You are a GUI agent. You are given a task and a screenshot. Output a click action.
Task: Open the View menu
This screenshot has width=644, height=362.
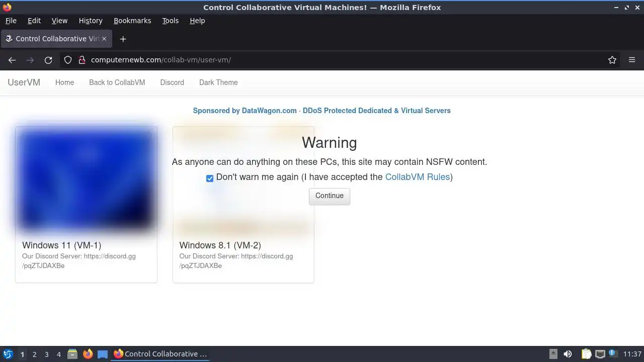(59, 21)
